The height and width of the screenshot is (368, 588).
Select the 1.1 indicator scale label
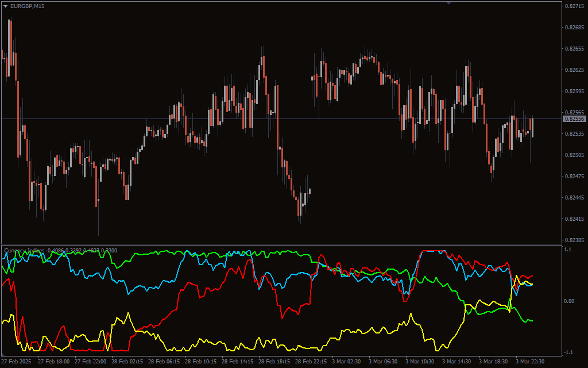point(567,250)
